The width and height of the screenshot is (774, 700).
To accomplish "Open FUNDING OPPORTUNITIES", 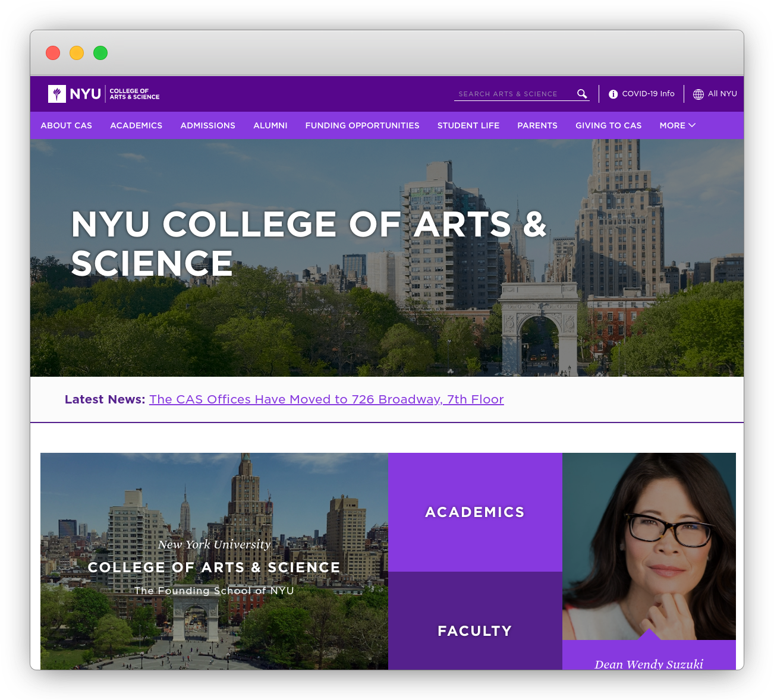I will coord(362,125).
